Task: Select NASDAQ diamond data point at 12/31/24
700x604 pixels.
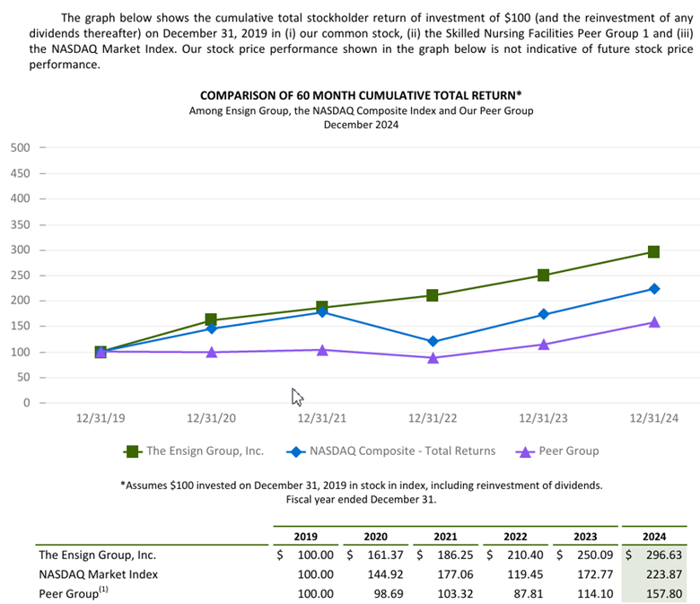Action: coord(654,289)
